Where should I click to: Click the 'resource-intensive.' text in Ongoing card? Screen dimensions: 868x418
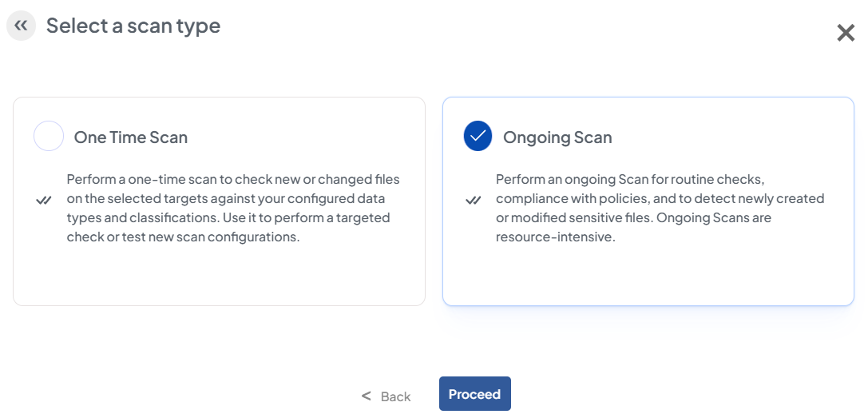(555, 237)
